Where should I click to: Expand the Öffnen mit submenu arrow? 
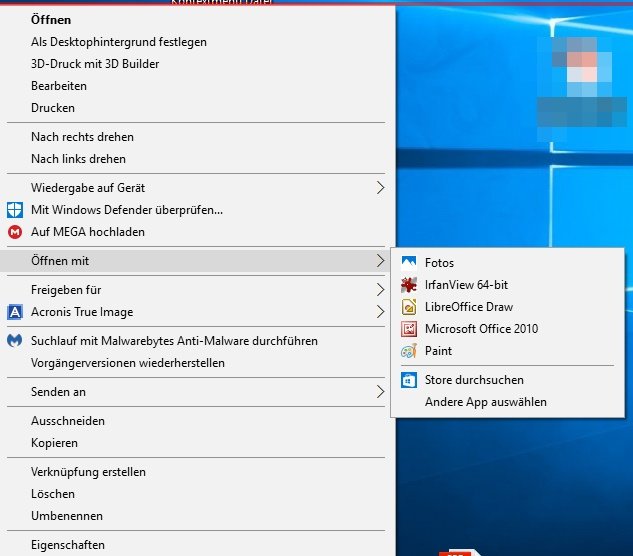click(380, 261)
